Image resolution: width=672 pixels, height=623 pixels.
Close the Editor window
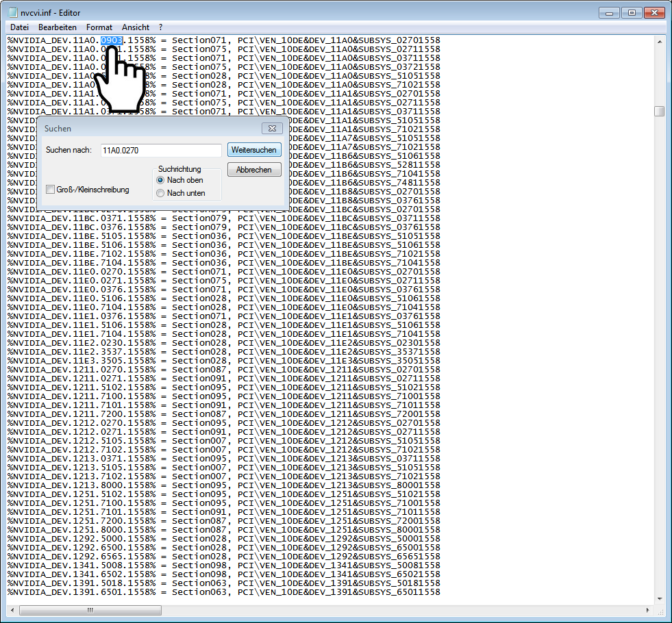654,13
